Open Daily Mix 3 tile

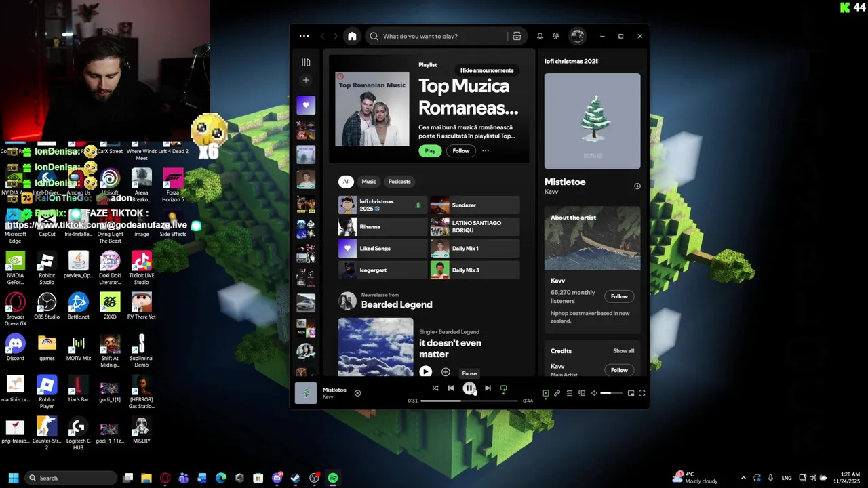(x=475, y=270)
